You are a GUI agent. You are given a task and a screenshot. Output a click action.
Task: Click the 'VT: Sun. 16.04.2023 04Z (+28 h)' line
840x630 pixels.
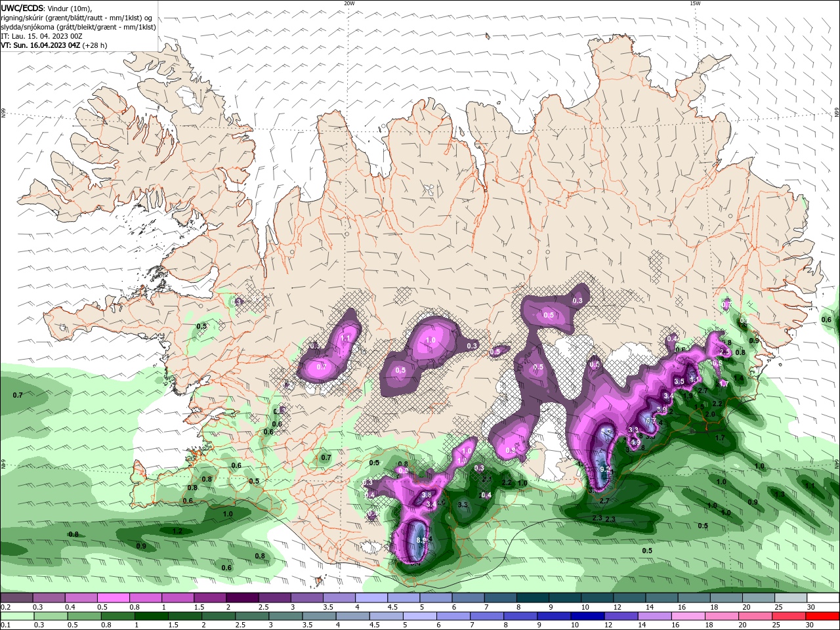[x=54, y=45]
